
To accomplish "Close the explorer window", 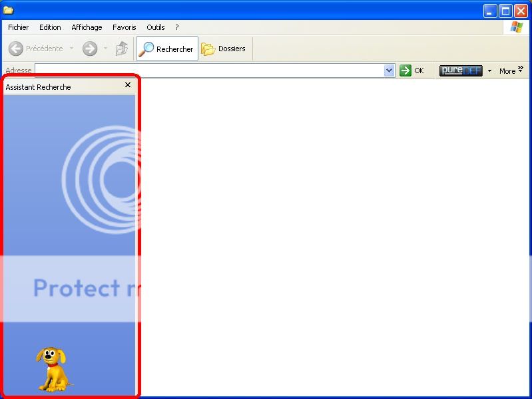I will pos(521,11).
